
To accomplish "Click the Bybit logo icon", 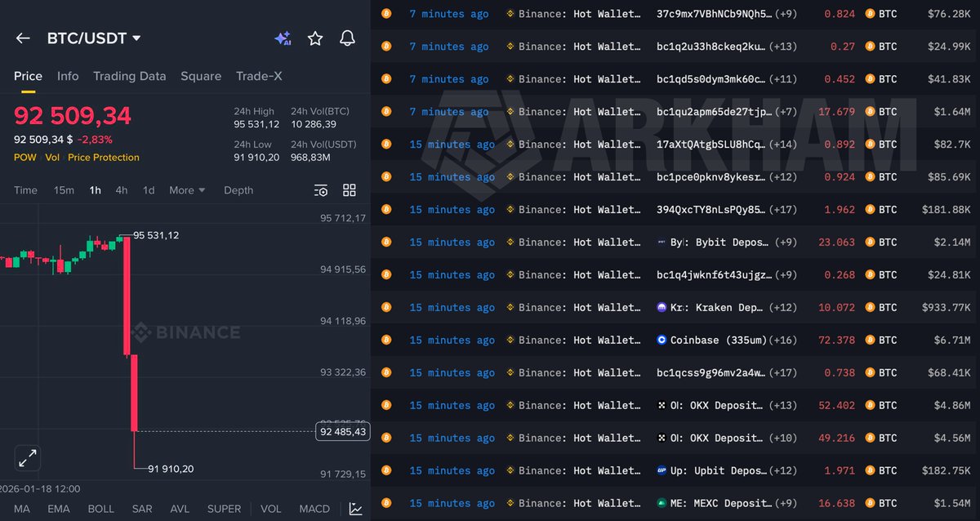I will coord(661,243).
